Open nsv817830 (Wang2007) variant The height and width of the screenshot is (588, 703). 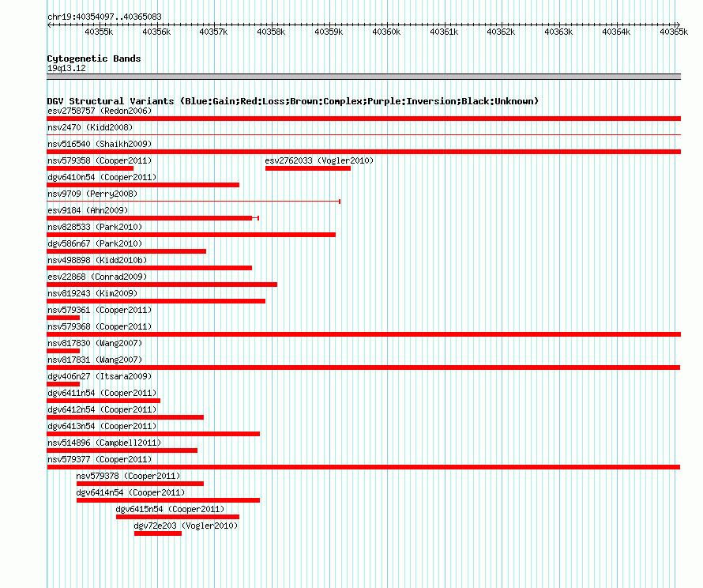coord(95,343)
